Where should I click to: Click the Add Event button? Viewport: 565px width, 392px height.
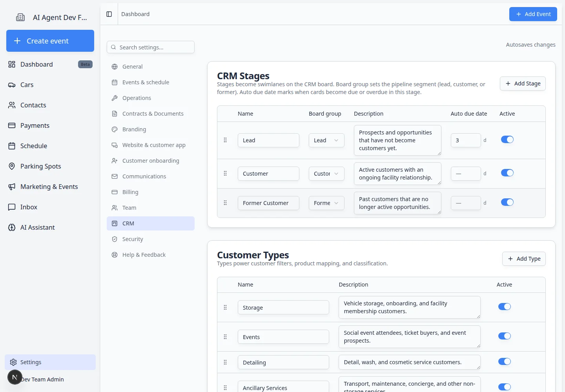click(x=533, y=14)
